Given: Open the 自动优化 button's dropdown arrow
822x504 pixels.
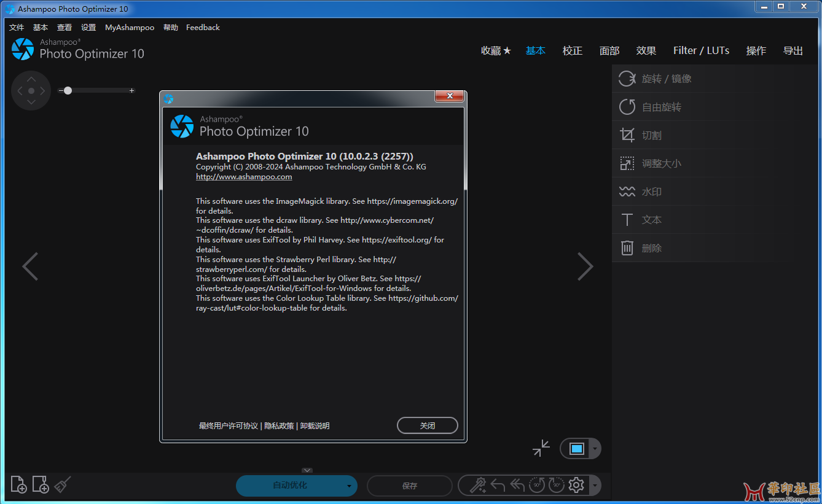Looking at the screenshot, I should click(348, 485).
